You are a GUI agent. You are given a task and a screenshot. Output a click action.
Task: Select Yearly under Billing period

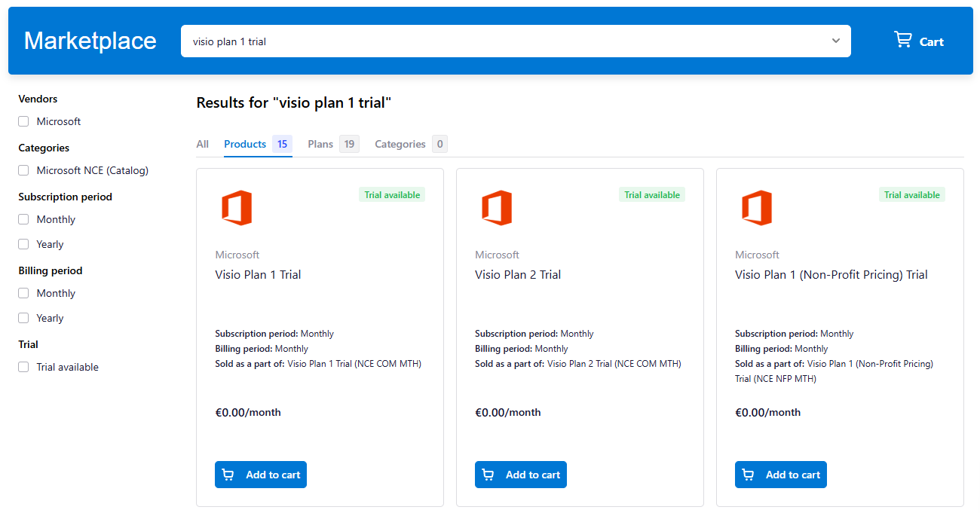(23, 318)
